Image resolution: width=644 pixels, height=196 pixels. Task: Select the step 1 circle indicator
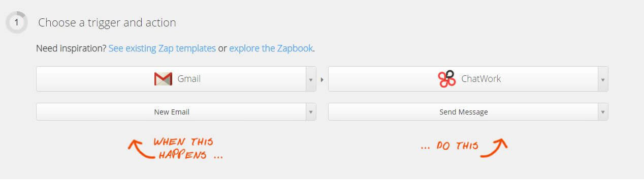point(17,23)
